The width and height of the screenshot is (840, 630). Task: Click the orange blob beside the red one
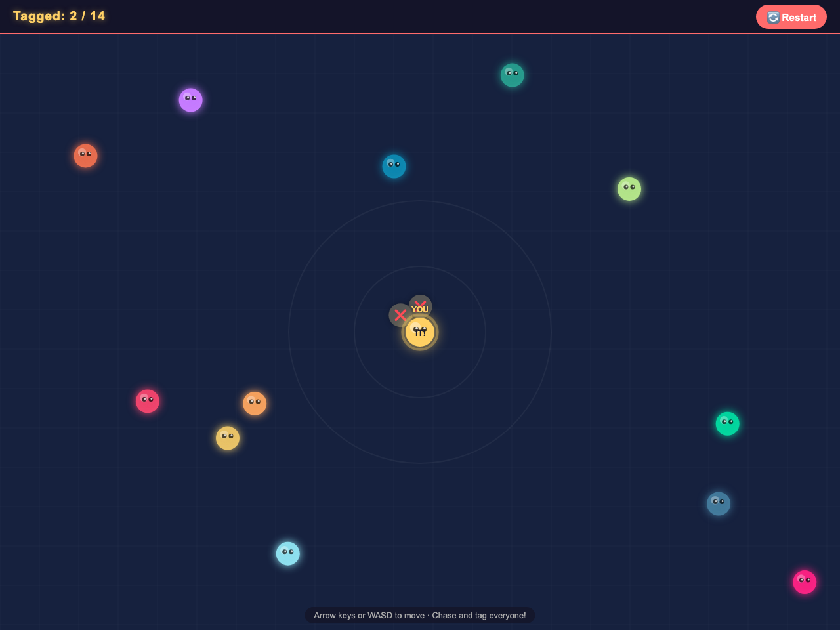click(255, 404)
